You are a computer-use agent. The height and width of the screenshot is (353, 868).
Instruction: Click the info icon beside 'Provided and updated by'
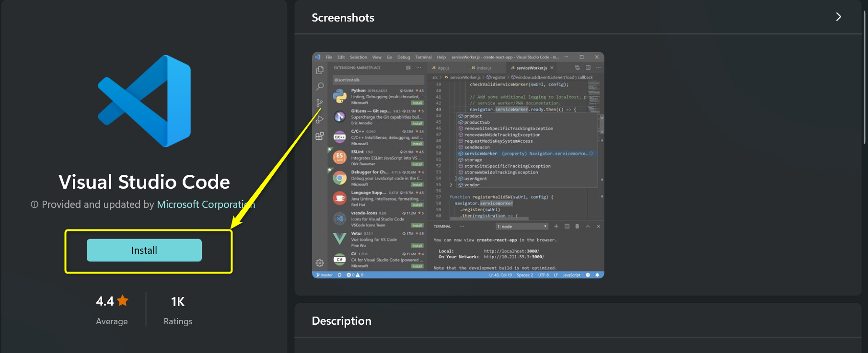pos(35,205)
